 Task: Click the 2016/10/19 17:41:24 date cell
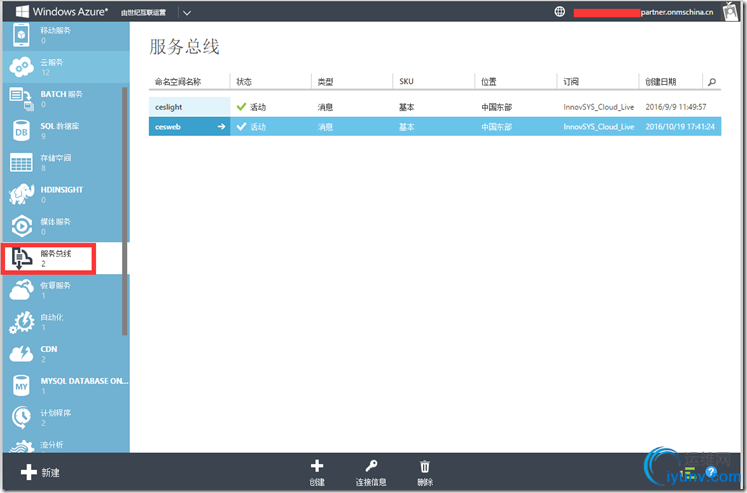coord(680,127)
